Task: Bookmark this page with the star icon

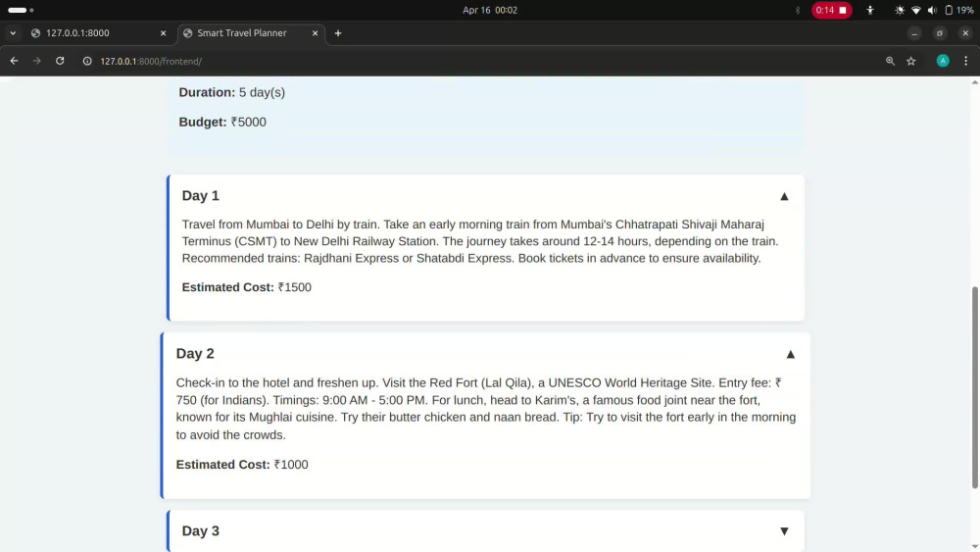Action: [x=911, y=61]
